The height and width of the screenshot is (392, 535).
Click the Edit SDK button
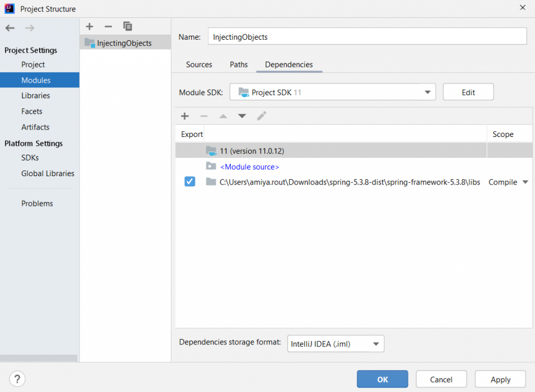(468, 92)
